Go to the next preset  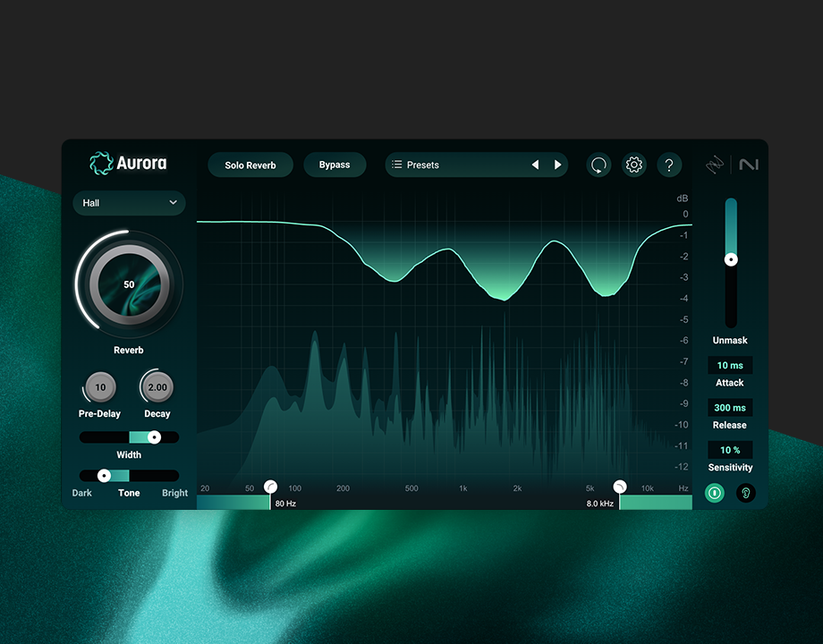[x=558, y=165]
